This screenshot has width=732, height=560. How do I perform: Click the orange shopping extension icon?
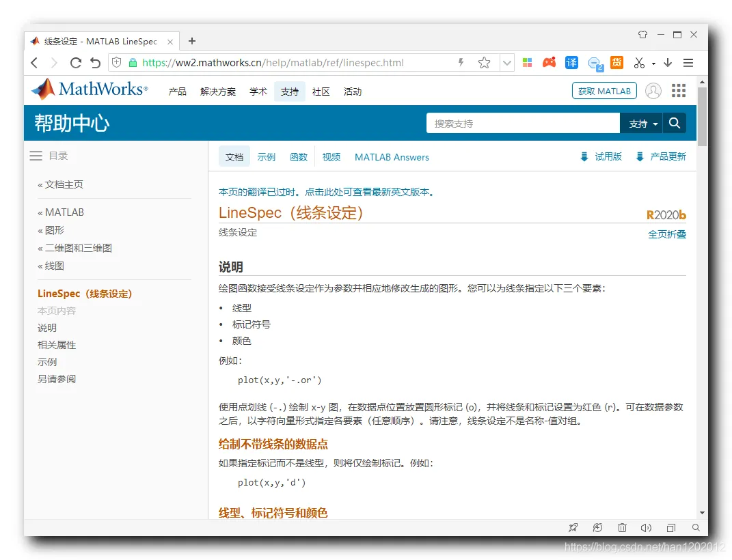(616, 62)
